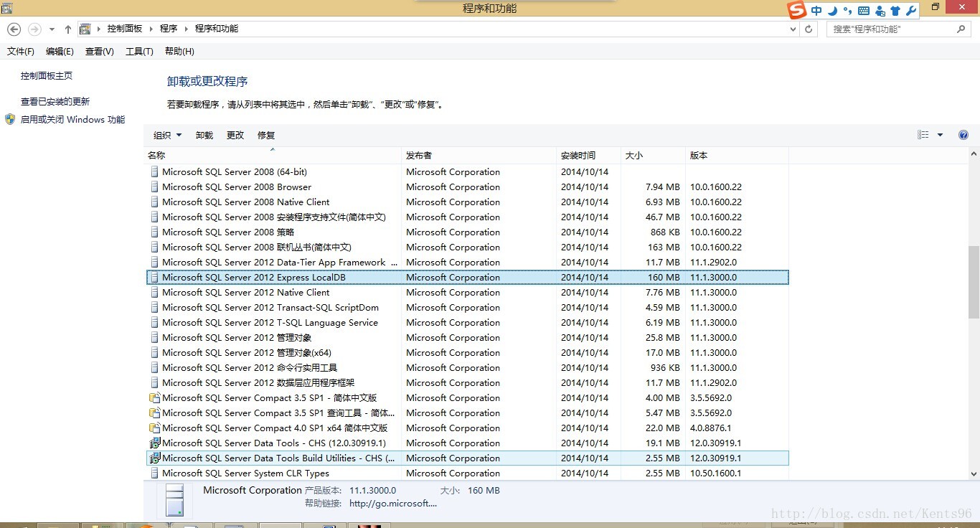Click the change view layout icon
This screenshot has width=980, height=528.
click(923, 135)
